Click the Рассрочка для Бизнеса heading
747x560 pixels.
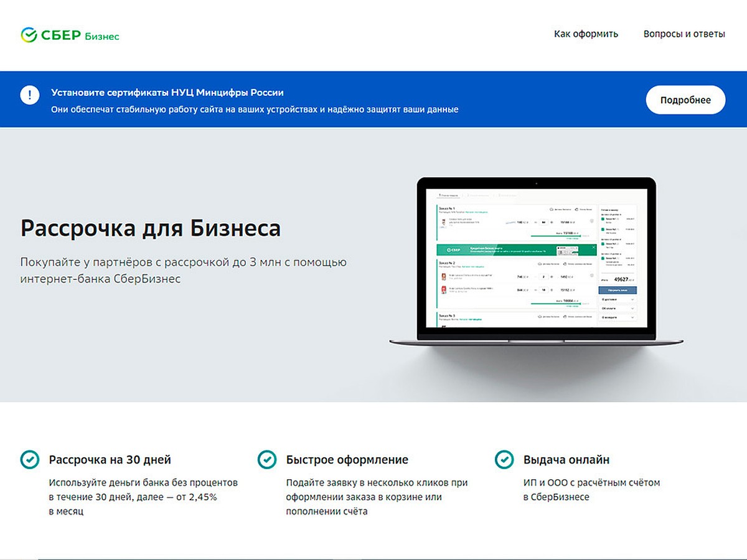151,228
